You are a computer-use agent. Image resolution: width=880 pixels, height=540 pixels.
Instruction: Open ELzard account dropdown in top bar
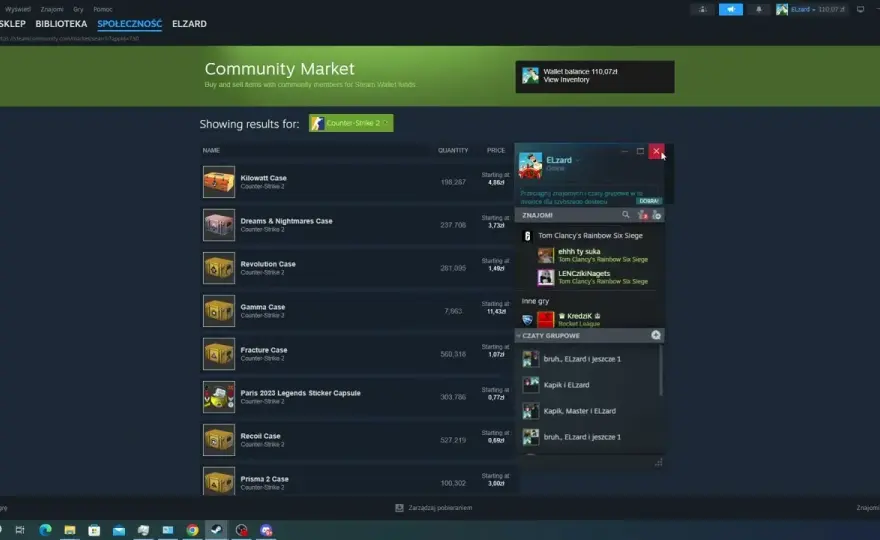(803, 10)
